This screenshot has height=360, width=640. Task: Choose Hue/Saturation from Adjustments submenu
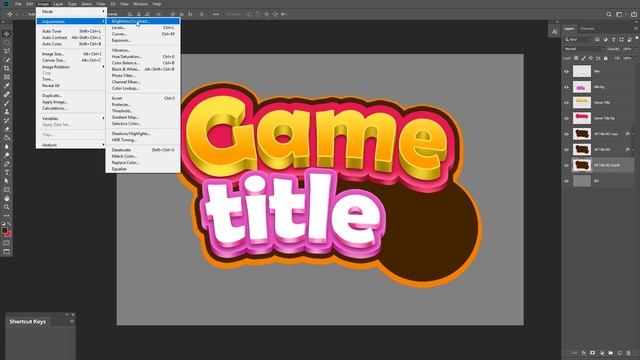(x=143, y=56)
